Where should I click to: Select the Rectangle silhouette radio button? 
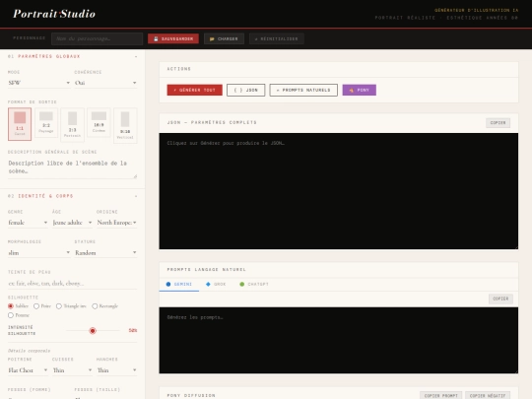[x=95, y=306]
